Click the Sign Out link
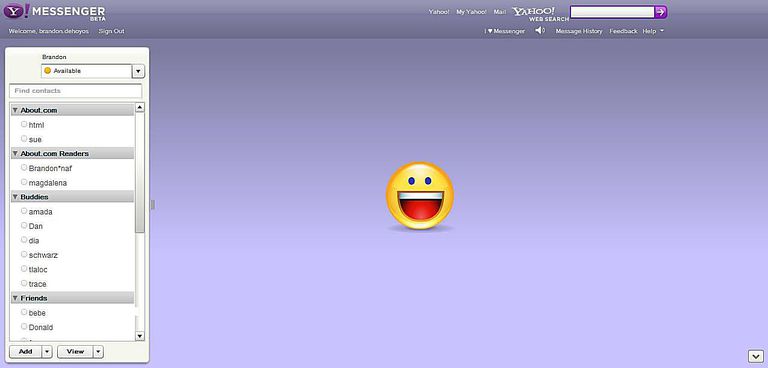The width and height of the screenshot is (768, 368). (x=112, y=31)
